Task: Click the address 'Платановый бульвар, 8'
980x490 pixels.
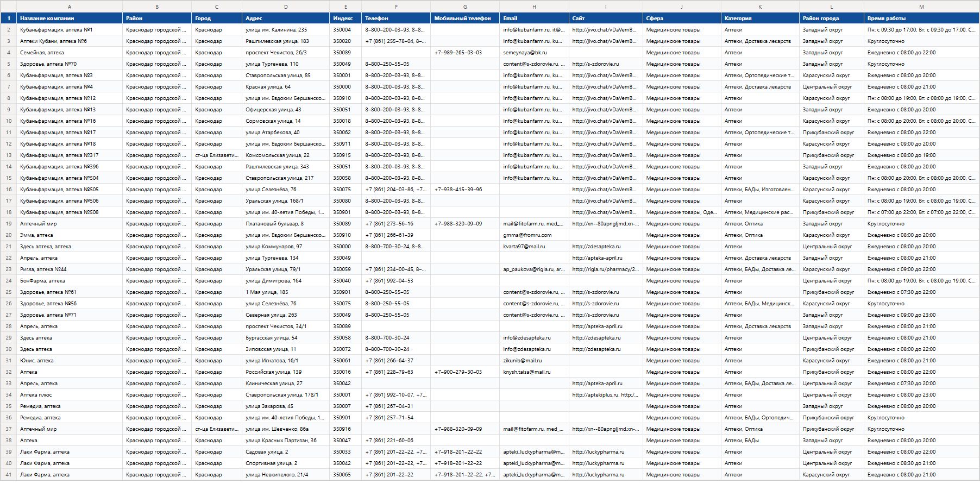Action: [x=286, y=224]
